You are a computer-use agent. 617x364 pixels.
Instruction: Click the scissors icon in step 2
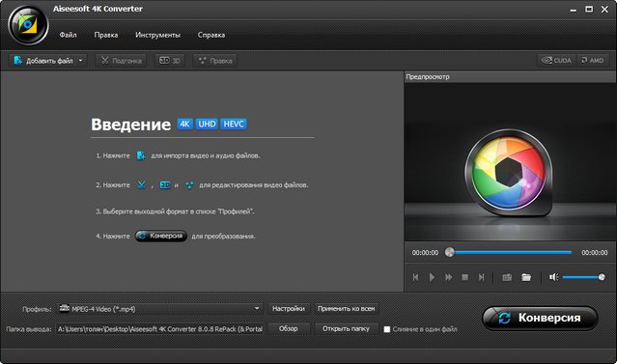pos(142,185)
